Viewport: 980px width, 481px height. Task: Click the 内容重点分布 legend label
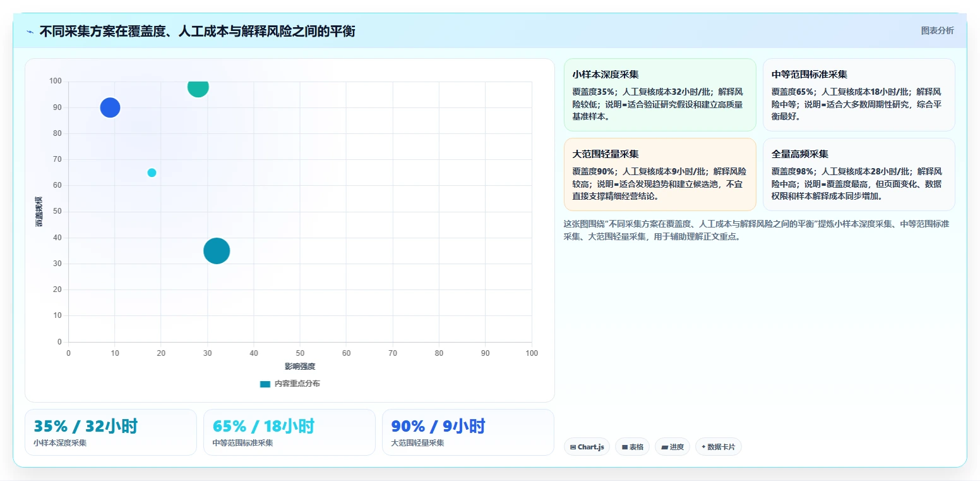pos(297,384)
